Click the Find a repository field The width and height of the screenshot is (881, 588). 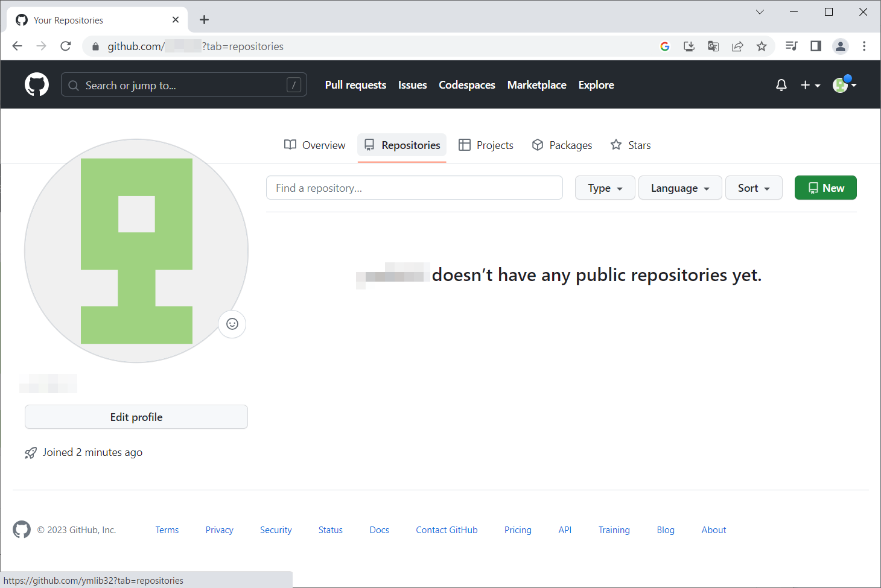pos(415,188)
